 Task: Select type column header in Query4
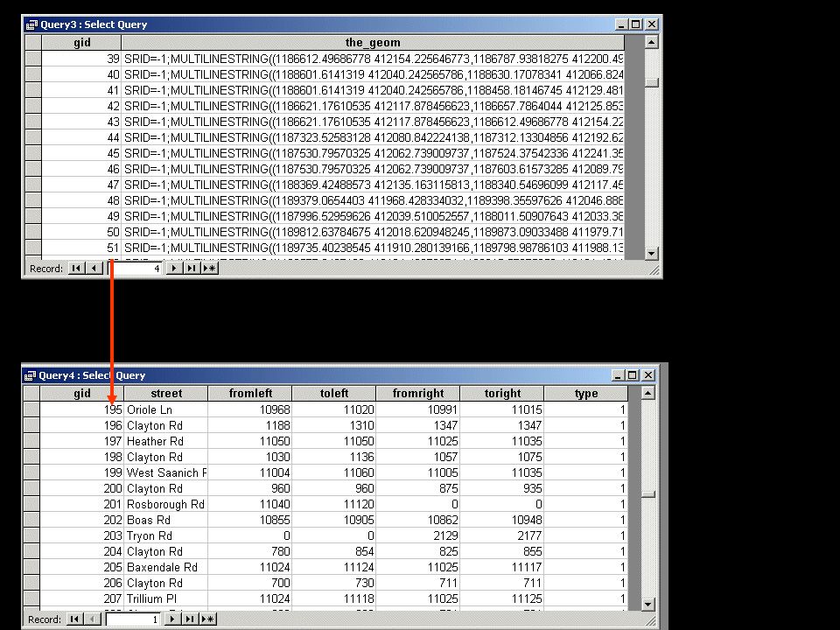[586, 393]
